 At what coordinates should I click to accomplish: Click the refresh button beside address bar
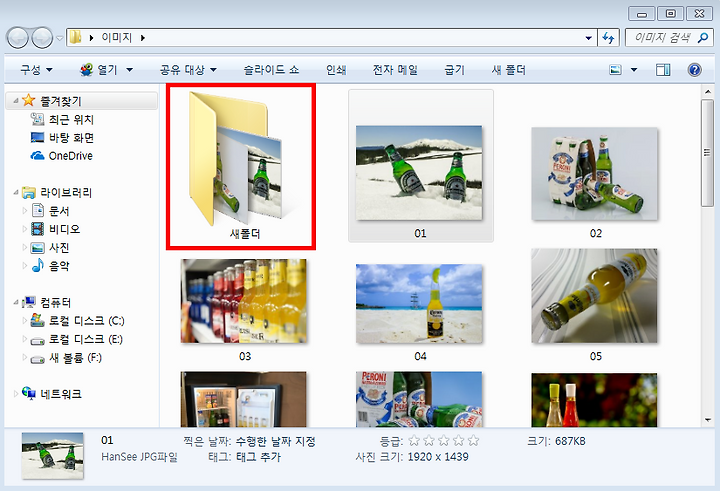(x=608, y=38)
